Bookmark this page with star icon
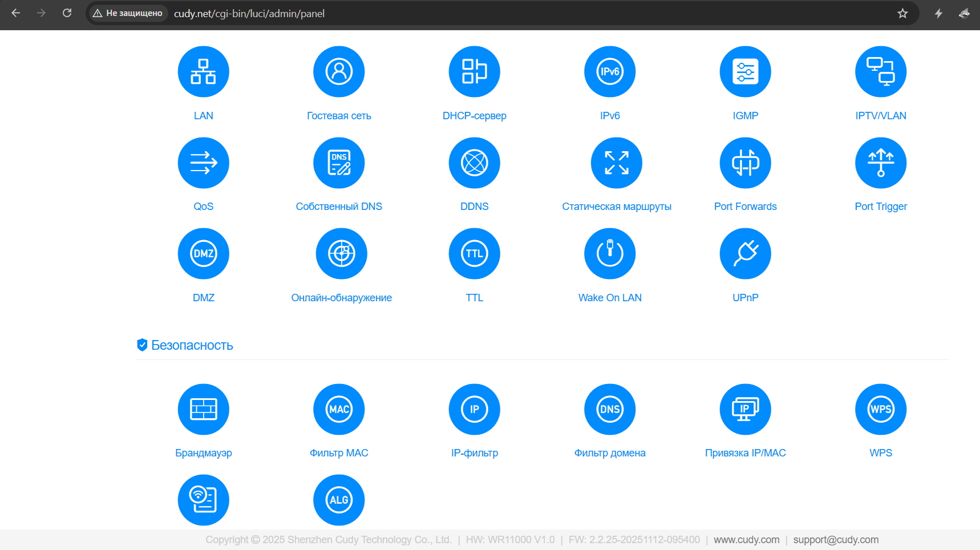Screen dimensions: 980x550 tap(902, 13)
